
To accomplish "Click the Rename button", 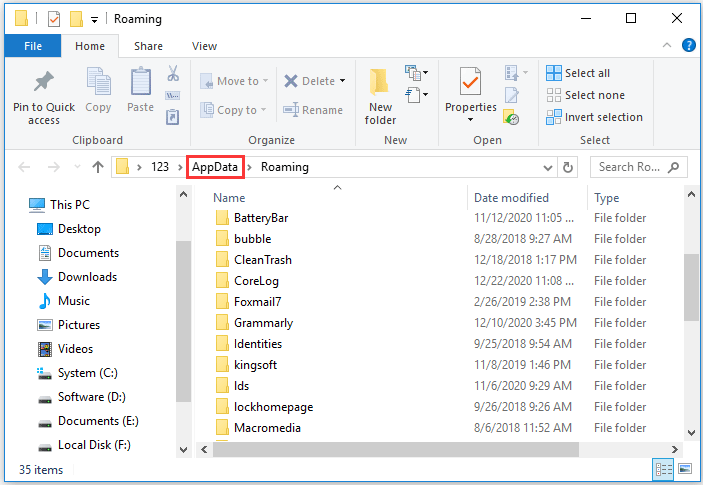I will 312,110.
